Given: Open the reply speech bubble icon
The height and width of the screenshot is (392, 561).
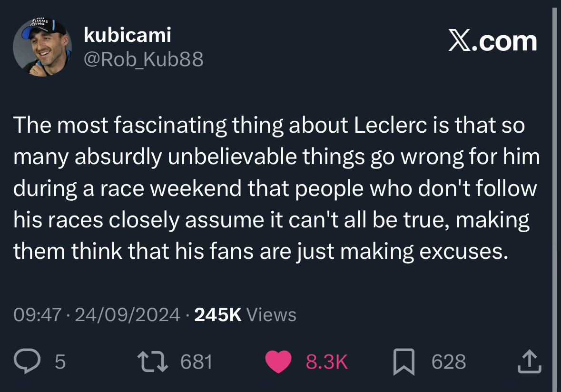Looking at the screenshot, I should 27,361.
